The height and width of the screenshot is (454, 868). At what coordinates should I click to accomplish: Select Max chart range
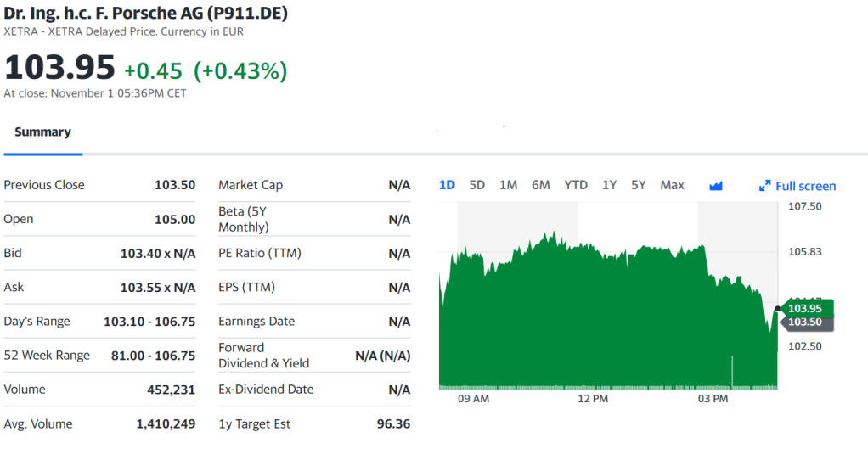click(x=672, y=185)
